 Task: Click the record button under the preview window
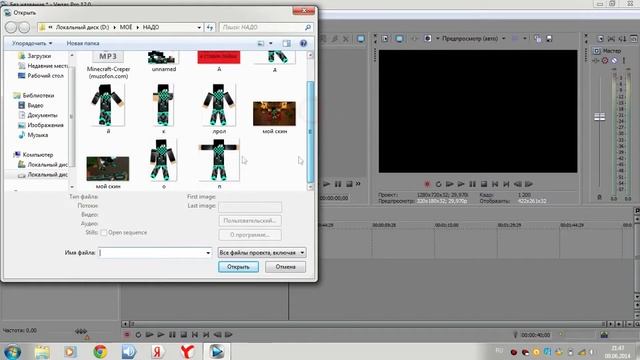[x=427, y=184]
